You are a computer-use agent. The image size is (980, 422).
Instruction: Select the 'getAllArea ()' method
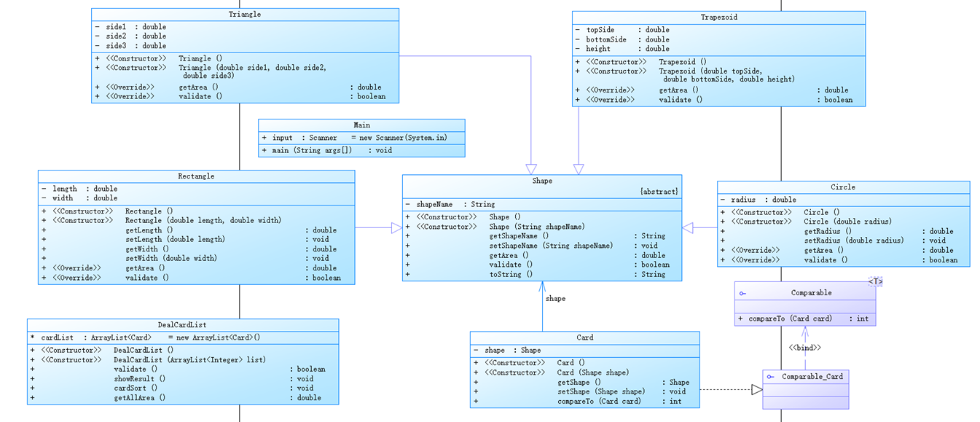pyautogui.click(x=176, y=398)
